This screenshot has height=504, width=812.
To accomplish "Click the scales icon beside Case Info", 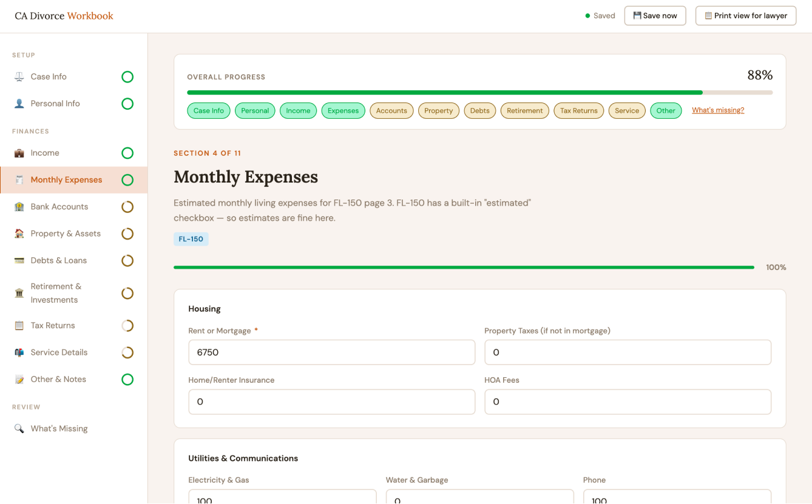I will pyautogui.click(x=19, y=77).
